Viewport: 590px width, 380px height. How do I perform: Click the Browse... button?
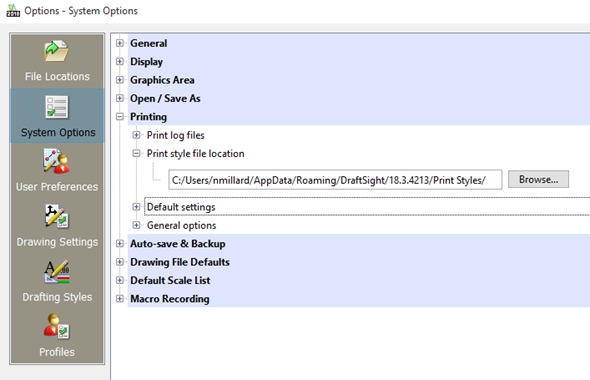point(538,179)
